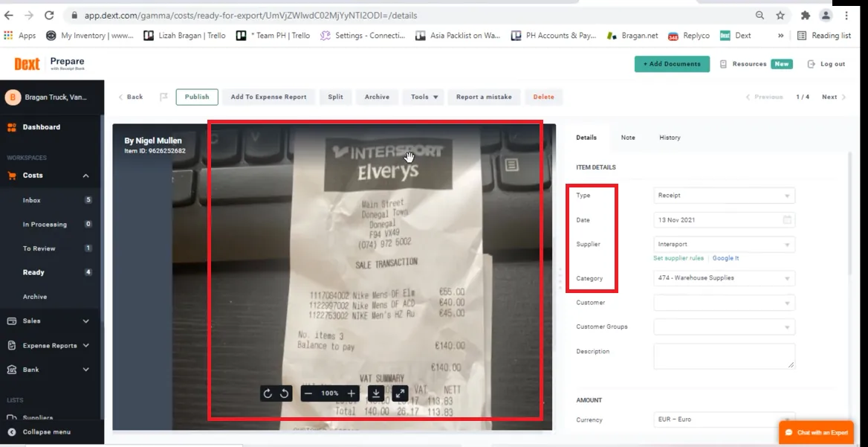Go back in browser history
The width and height of the screenshot is (868, 447).
9,16
